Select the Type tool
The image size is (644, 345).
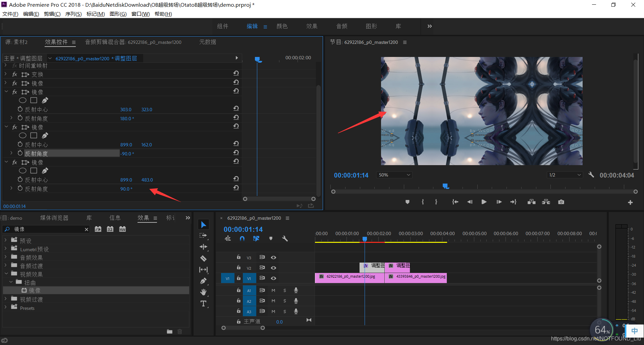tap(203, 303)
